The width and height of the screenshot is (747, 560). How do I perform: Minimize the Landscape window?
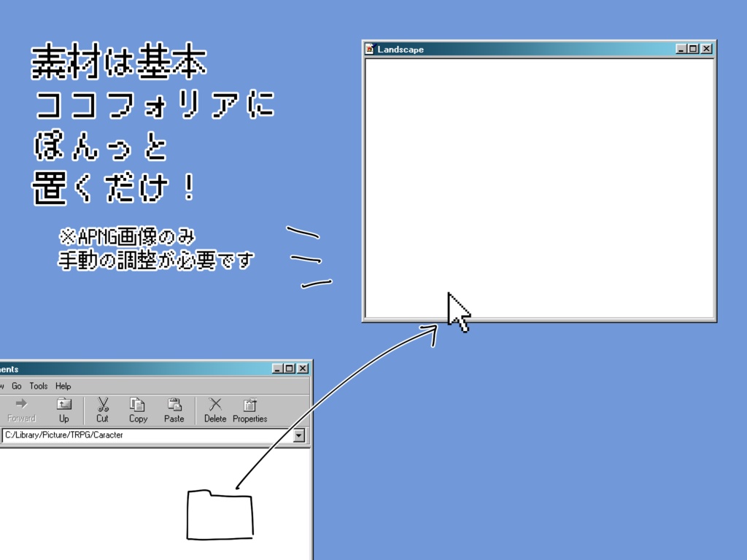[x=681, y=49]
